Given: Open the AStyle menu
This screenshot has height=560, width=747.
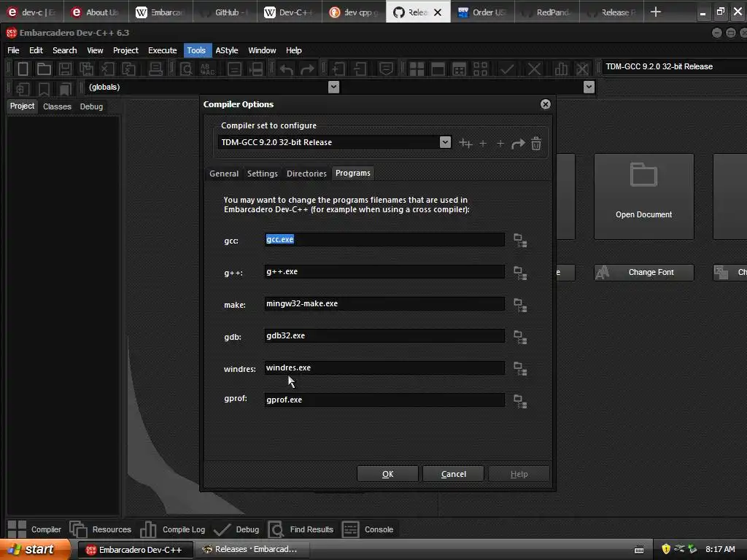Looking at the screenshot, I should point(226,50).
